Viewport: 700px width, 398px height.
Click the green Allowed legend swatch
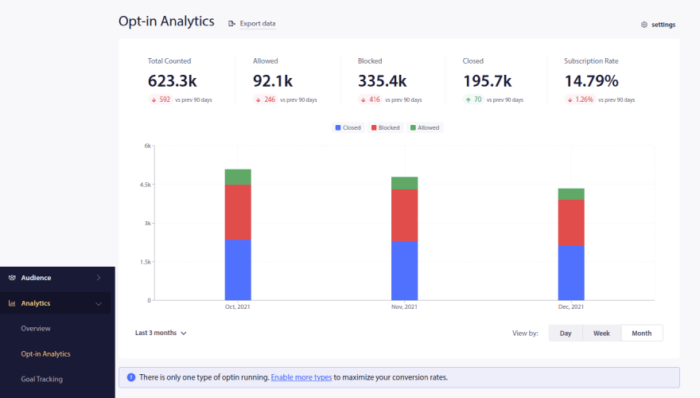[413, 128]
